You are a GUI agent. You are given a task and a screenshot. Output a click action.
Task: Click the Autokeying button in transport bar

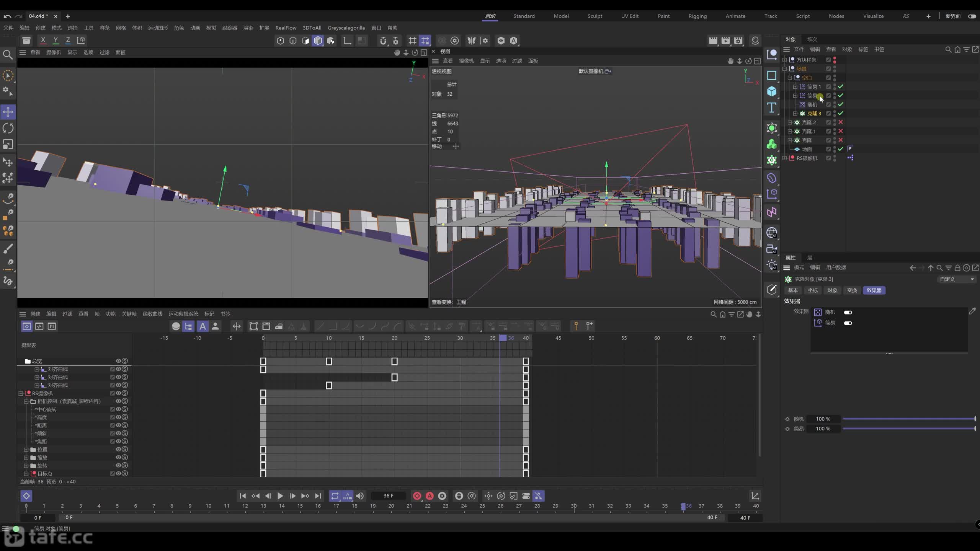coord(430,496)
